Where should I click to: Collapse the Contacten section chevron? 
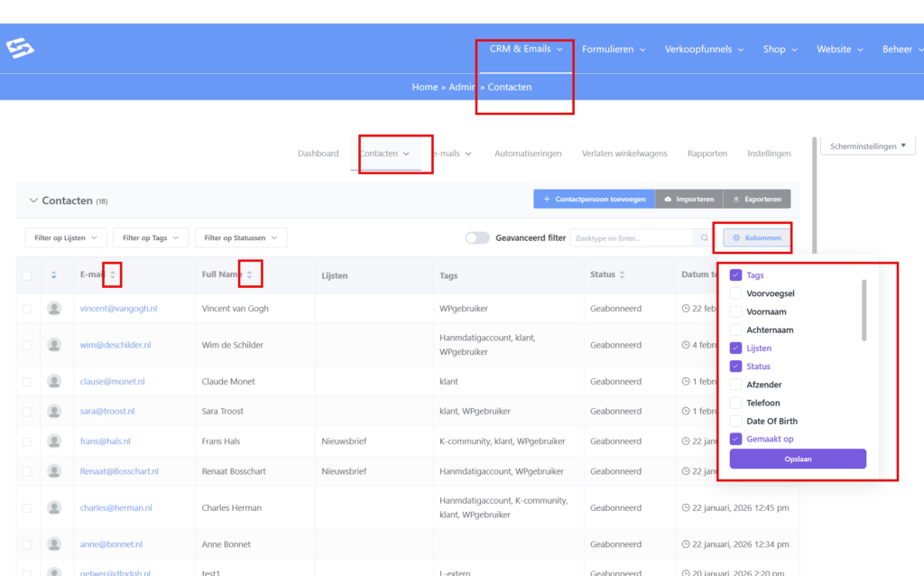tap(33, 200)
